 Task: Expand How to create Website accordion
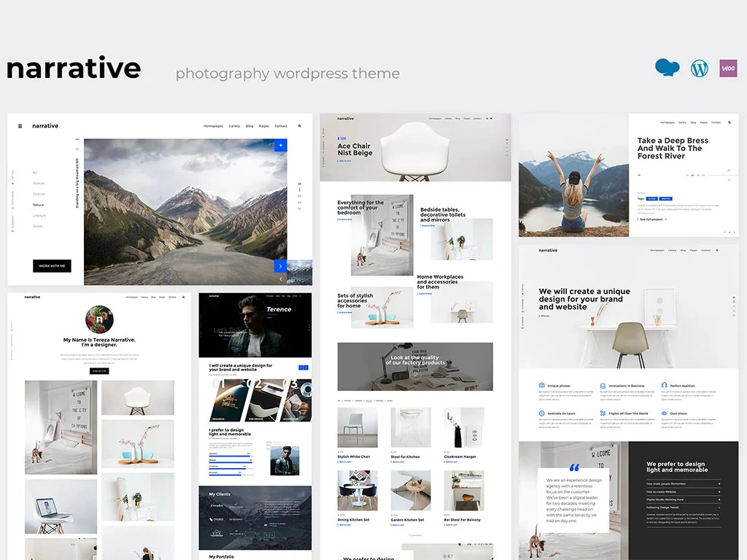click(x=683, y=491)
